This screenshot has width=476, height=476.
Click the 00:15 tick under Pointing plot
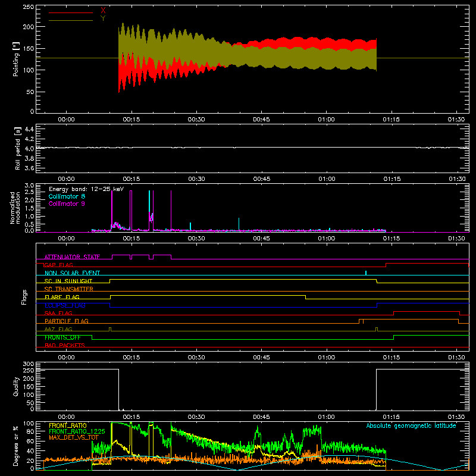click(131, 120)
